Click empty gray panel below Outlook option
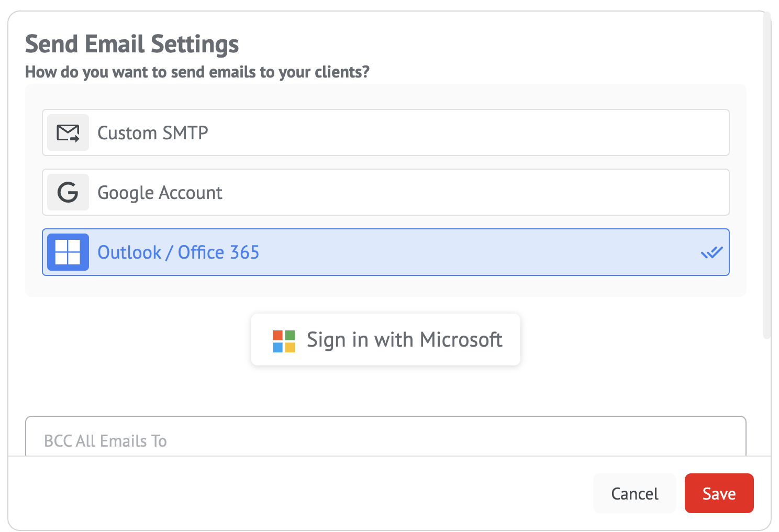This screenshot has height=532, width=779. click(385, 286)
